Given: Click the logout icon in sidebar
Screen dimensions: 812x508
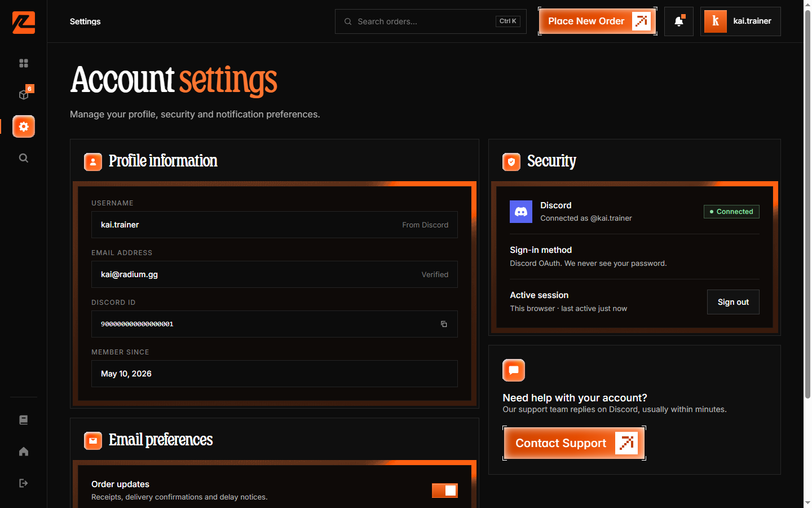Looking at the screenshot, I should (24, 483).
